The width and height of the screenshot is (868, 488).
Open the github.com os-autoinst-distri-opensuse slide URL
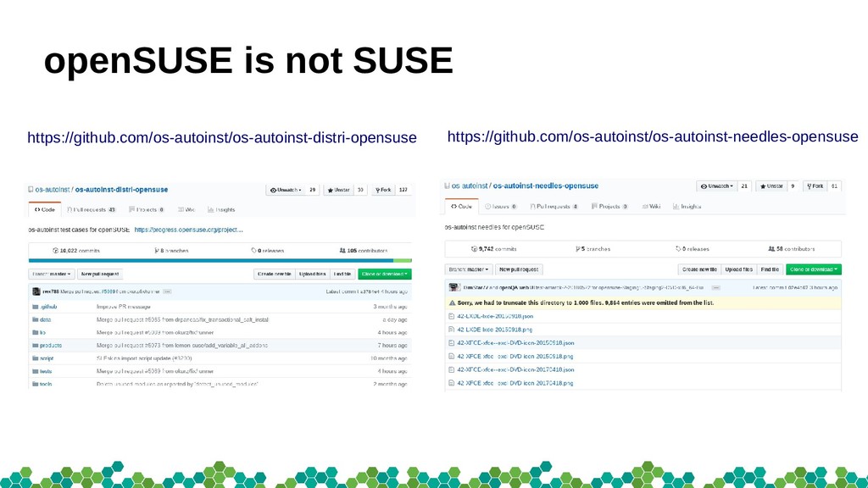point(222,137)
